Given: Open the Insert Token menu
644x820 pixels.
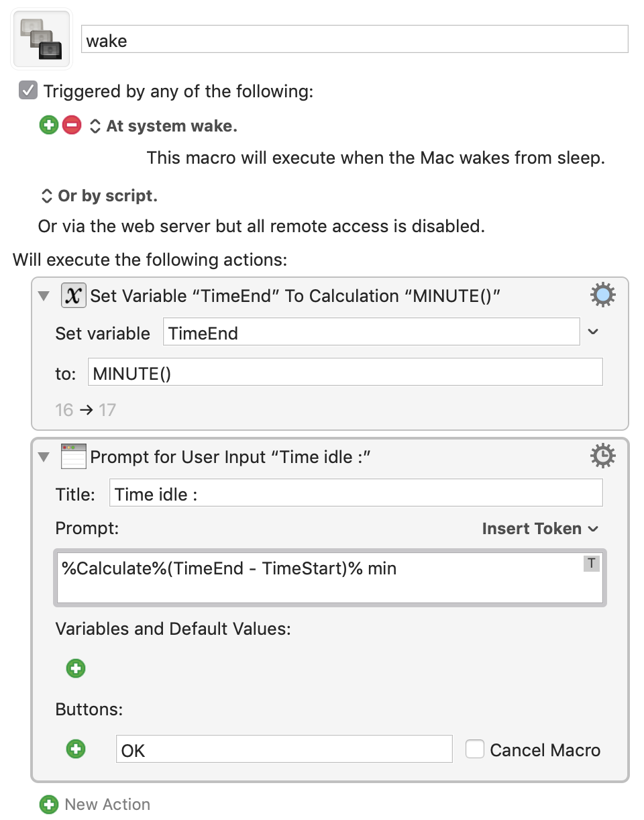Looking at the screenshot, I should point(540,529).
